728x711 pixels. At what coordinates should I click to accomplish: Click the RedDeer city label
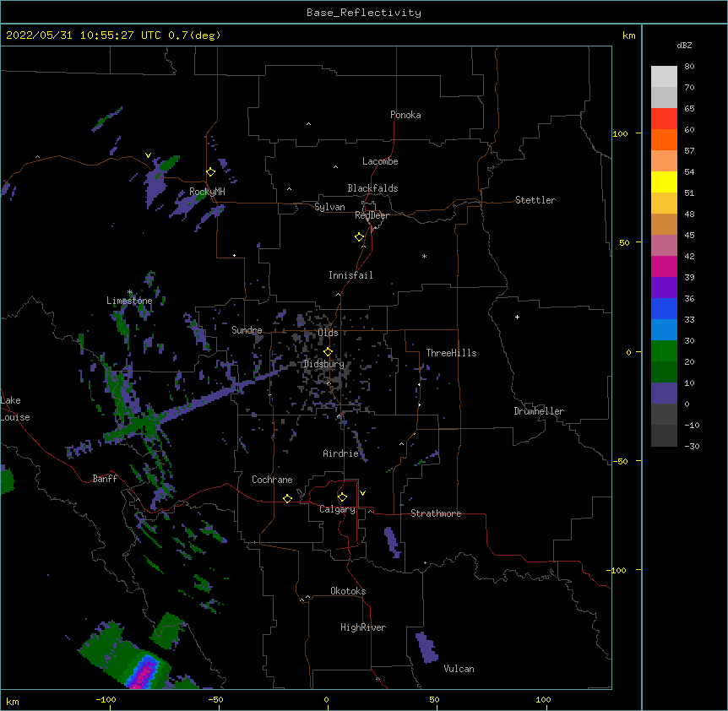pyautogui.click(x=372, y=215)
